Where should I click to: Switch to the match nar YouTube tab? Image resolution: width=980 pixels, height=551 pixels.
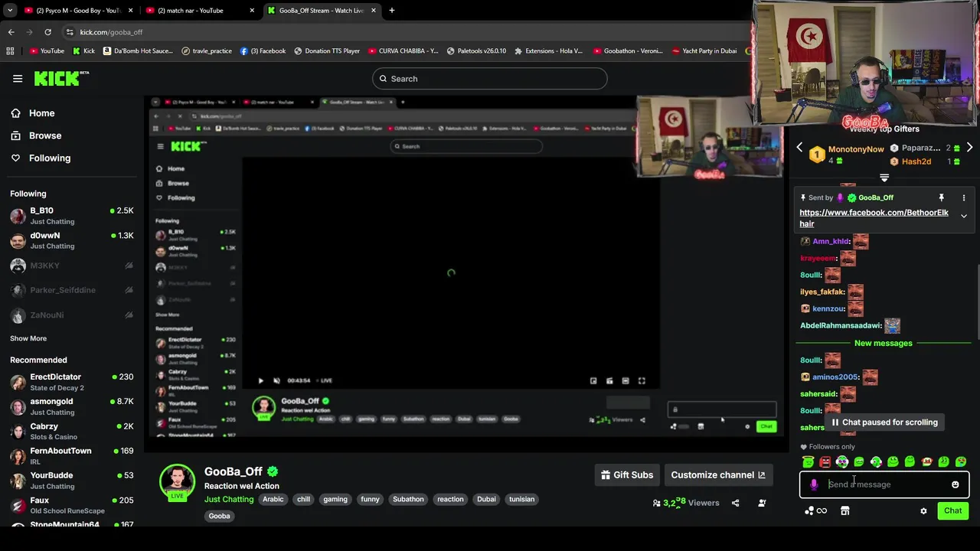[x=199, y=11]
